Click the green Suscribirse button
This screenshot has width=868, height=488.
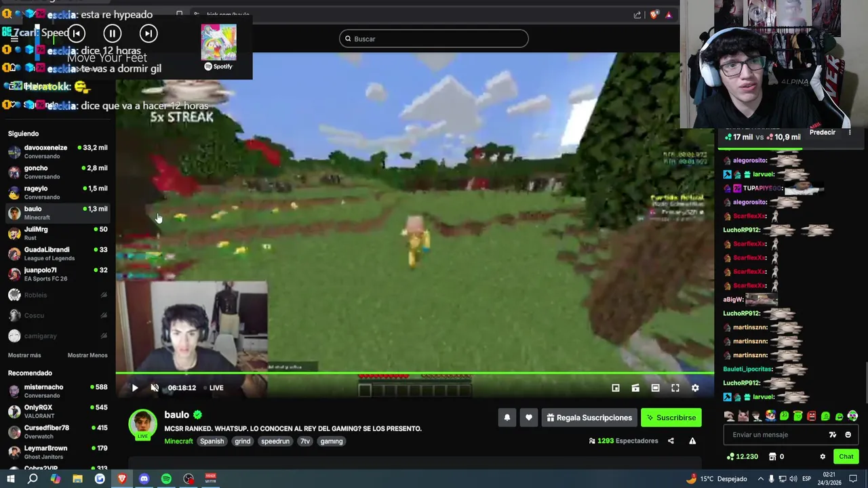[671, 418]
